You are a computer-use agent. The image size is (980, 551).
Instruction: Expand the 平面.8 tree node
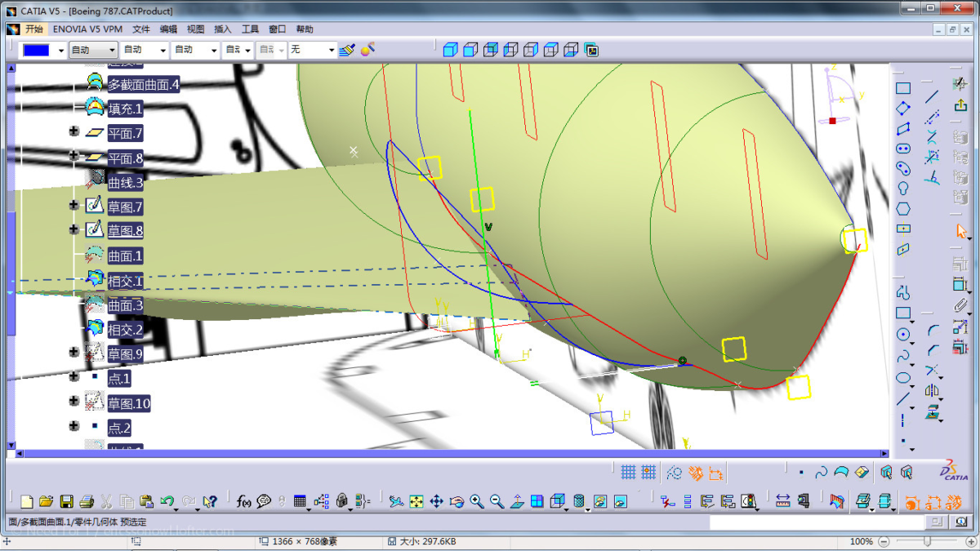(74, 156)
